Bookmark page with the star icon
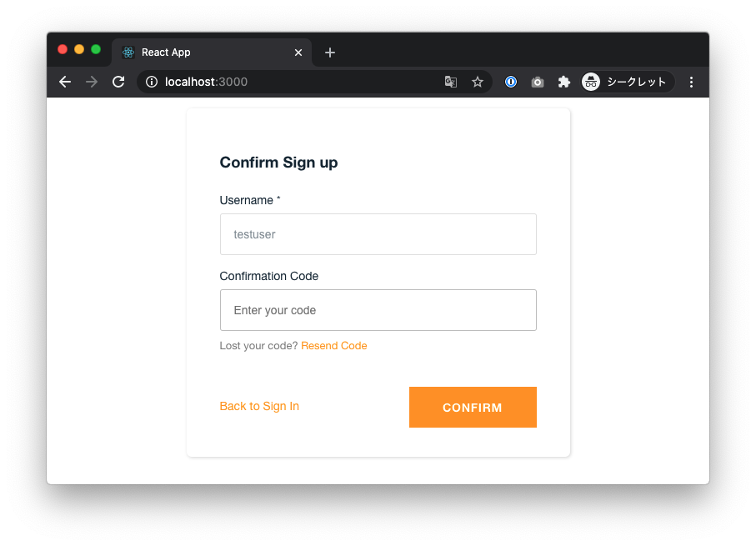The height and width of the screenshot is (546, 756). pyautogui.click(x=478, y=82)
